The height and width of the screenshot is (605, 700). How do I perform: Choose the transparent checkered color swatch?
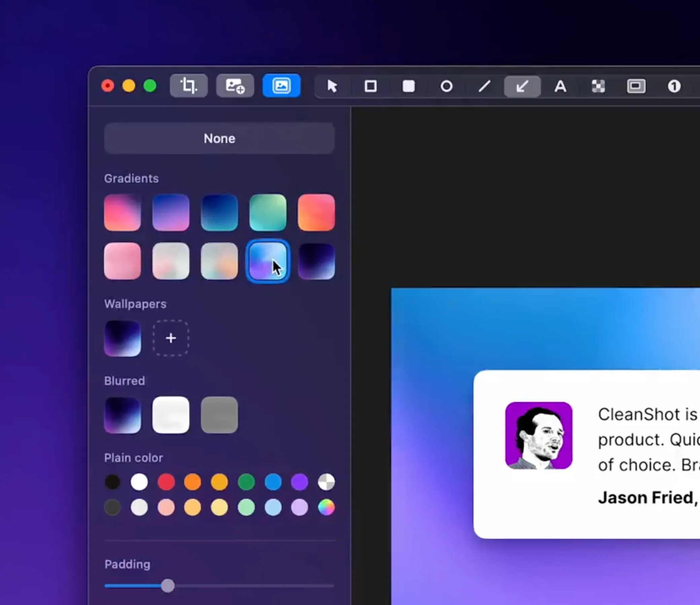click(326, 482)
